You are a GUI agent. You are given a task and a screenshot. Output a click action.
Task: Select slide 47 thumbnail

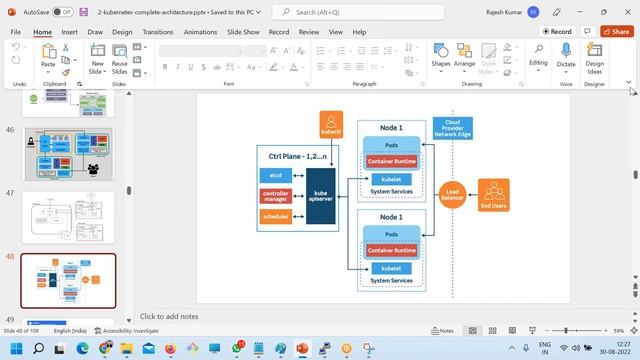(69, 217)
